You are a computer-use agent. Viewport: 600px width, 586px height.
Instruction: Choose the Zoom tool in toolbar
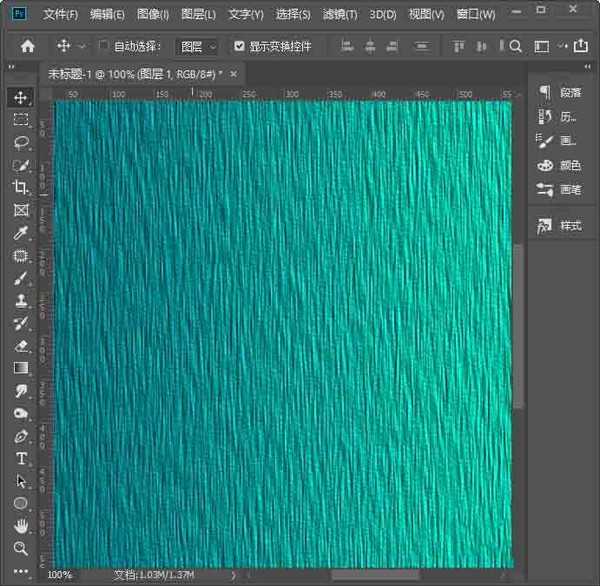coord(21,548)
